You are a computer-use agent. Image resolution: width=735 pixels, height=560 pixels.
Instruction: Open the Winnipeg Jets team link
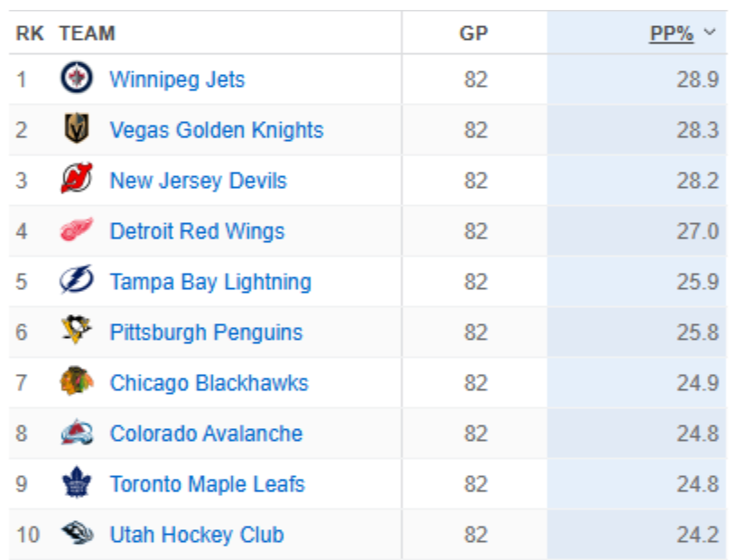pyautogui.click(x=177, y=79)
